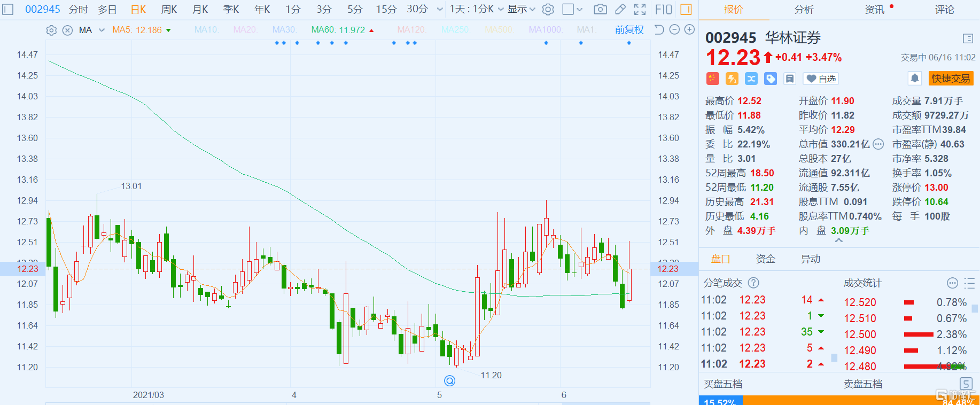Remove the MA indicator with X icon
This screenshot has width=980, height=405.
(x=67, y=30)
